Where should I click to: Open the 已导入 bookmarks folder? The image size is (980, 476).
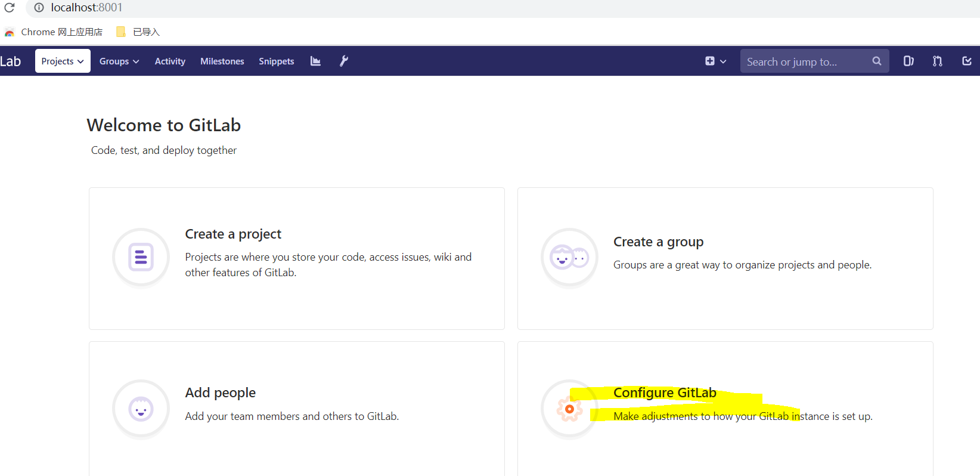[x=138, y=32]
